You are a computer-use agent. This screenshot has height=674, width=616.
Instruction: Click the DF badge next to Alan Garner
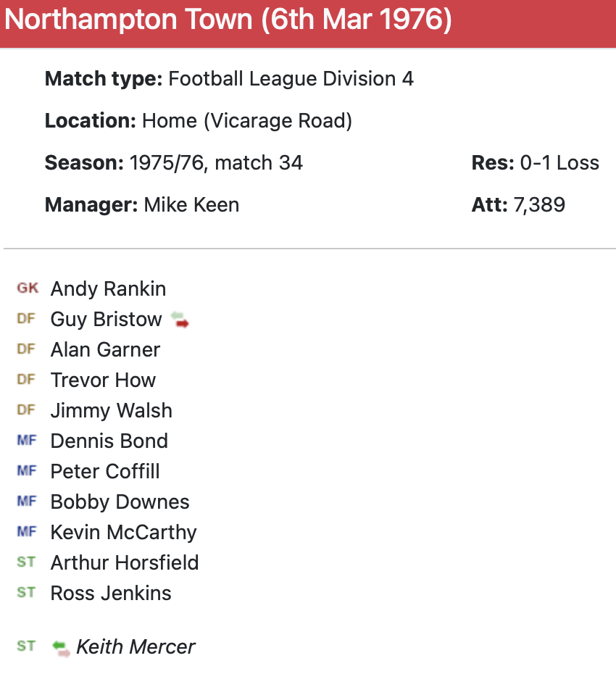26,349
